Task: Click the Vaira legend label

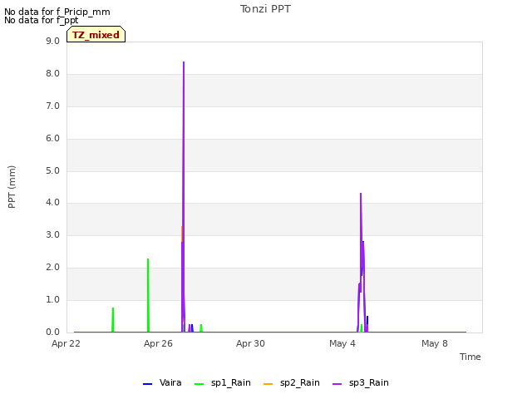Action: pos(170,382)
